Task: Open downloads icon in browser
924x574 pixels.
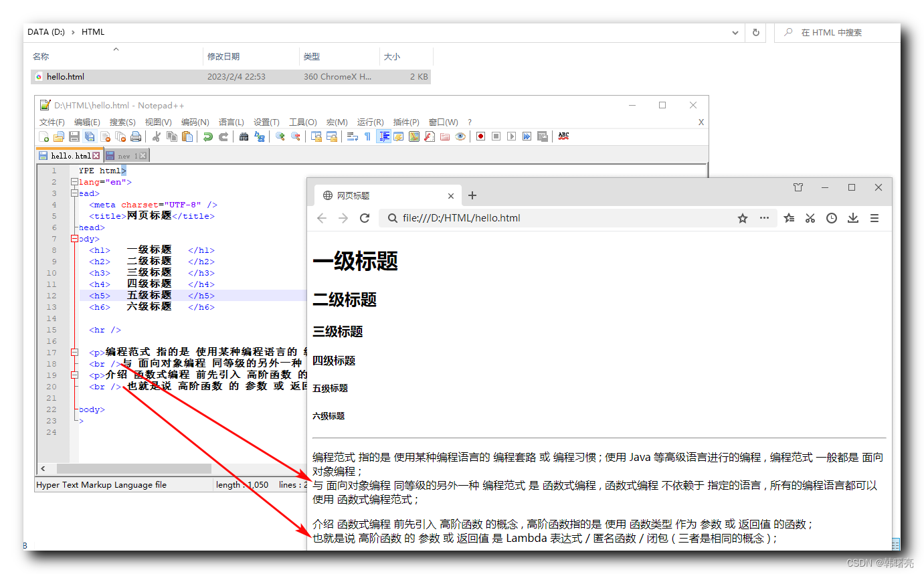Action: click(x=853, y=218)
